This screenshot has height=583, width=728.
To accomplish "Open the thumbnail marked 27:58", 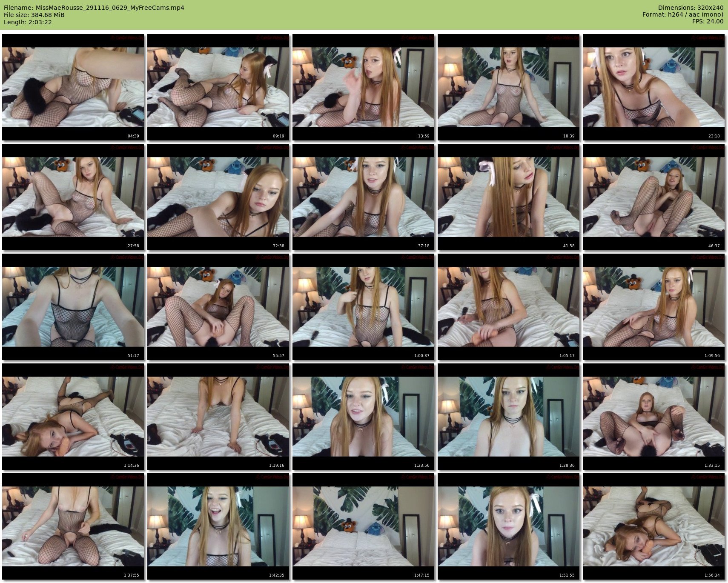I will point(73,197).
